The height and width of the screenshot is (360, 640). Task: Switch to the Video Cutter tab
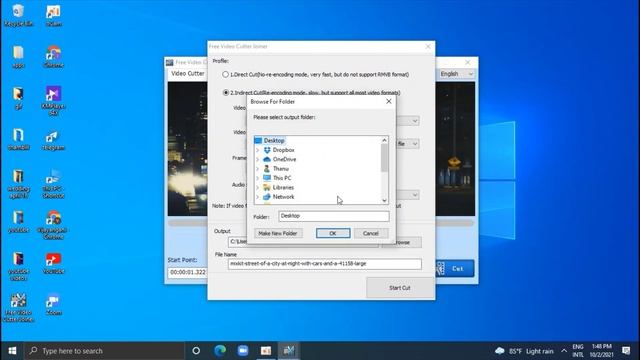tap(187, 73)
